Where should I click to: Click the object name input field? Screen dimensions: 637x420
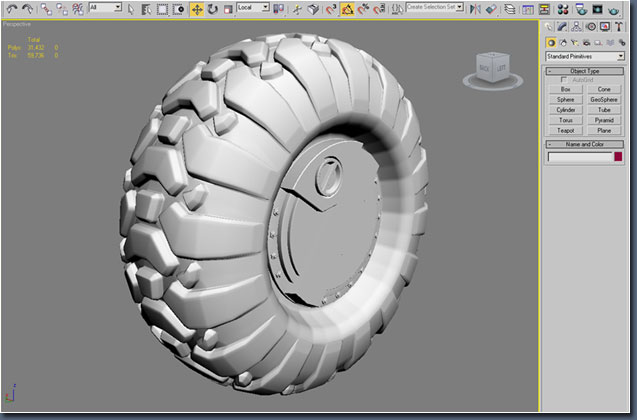pos(580,157)
